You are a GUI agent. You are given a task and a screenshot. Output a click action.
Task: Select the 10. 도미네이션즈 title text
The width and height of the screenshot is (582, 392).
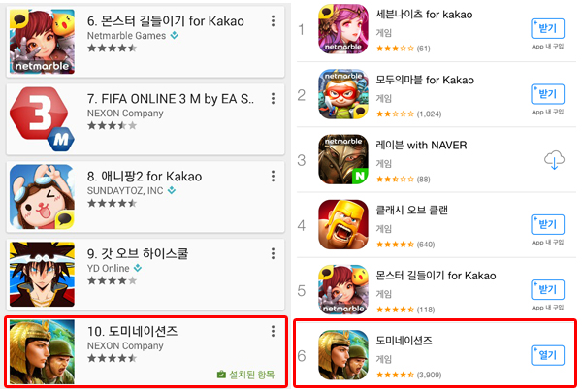[x=132, y=331]
